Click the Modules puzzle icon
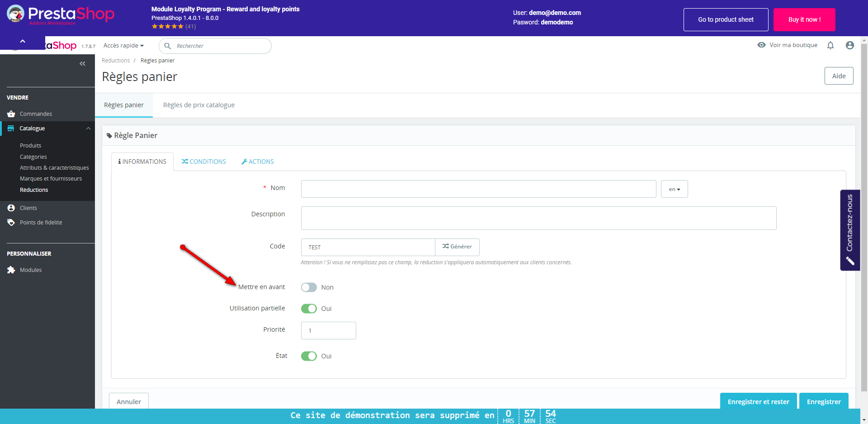Viewport: 868px width, 424px height. 11,270
